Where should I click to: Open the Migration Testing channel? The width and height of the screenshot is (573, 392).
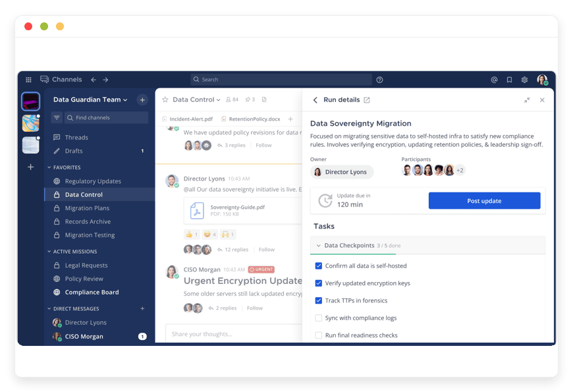tap(99, 235)
